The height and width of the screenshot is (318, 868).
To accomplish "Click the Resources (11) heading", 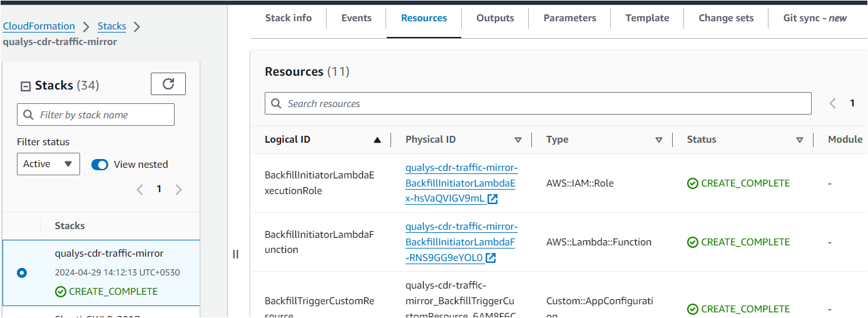I will click(307, 71).
